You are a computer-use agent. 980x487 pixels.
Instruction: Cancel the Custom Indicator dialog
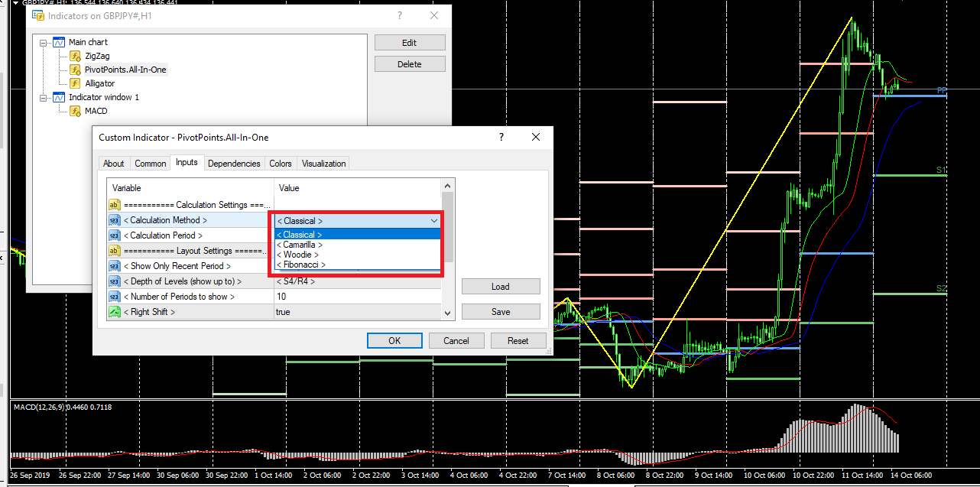(x=456, y=341)
